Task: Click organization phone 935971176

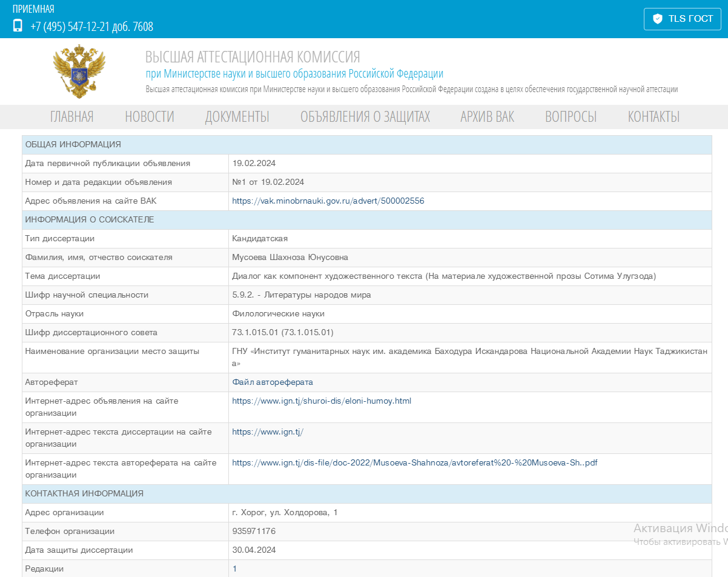Action: [x=254, y=532]
